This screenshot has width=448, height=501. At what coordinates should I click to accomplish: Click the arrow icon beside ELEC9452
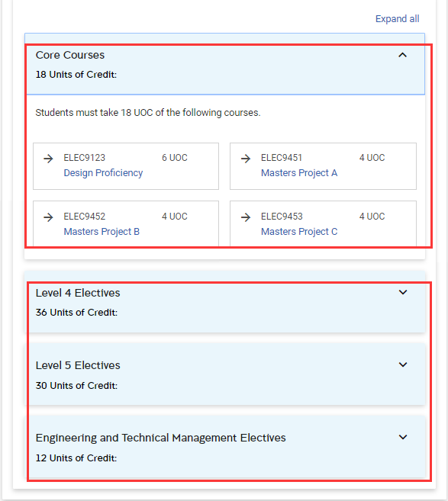point(48,217)
